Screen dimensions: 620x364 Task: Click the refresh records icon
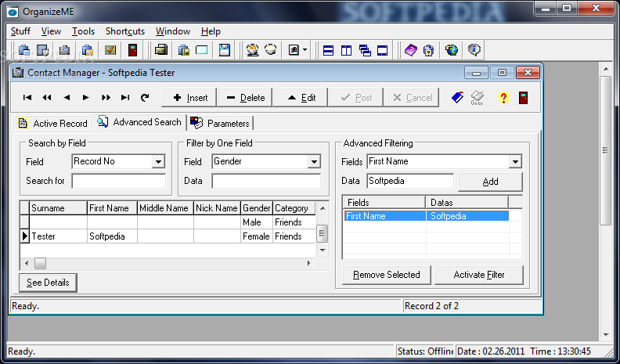point(145,98)
